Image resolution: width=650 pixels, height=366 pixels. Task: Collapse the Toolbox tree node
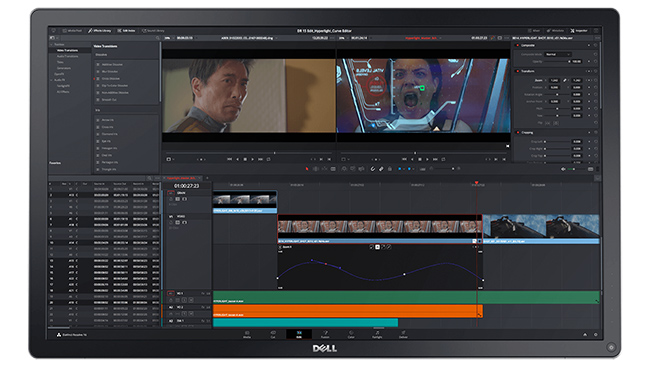(52, 44)
